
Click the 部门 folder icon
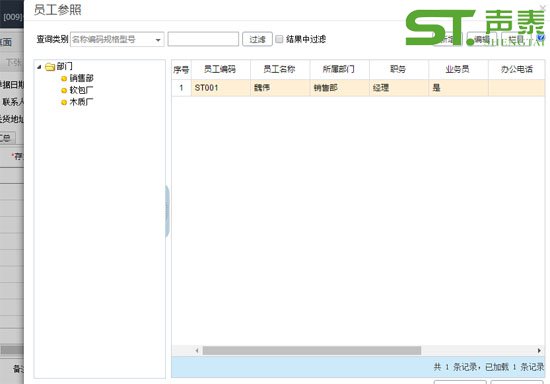point(50,67)
